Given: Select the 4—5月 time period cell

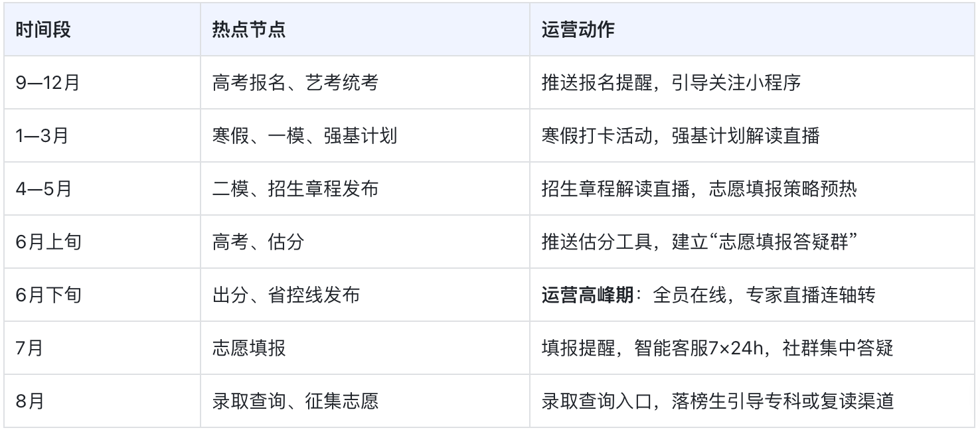Looking at the screenshot, I should tap(43, 189).
